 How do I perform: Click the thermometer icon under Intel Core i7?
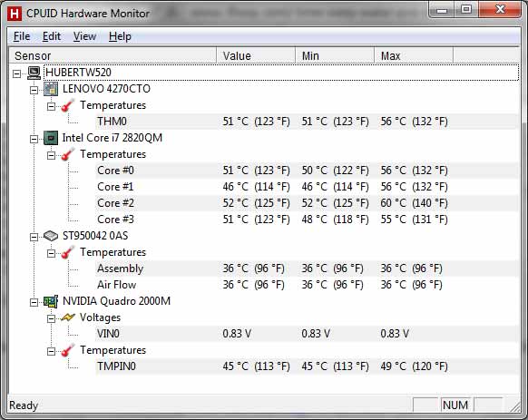(x=68, y=154)
